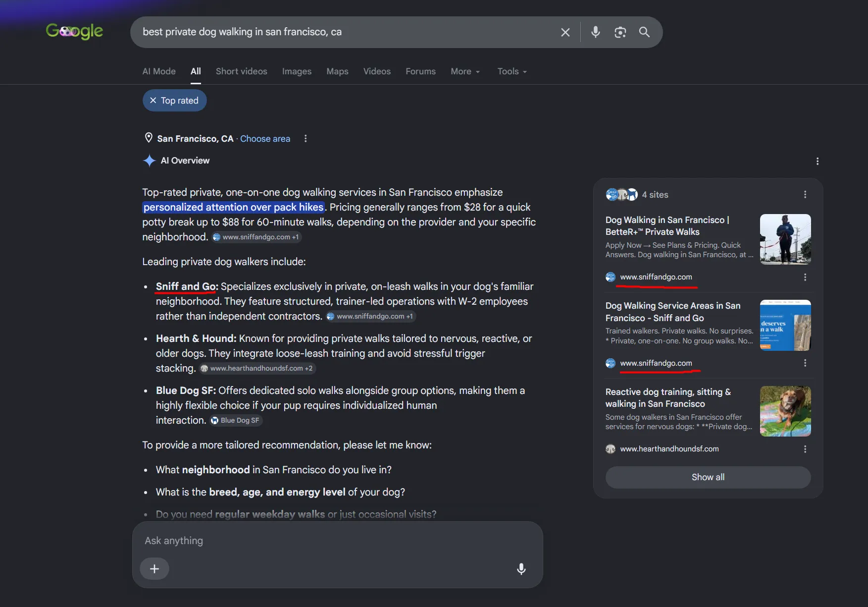
Task: Open the 4 sites panel options menu
Action: coord(805,195)
